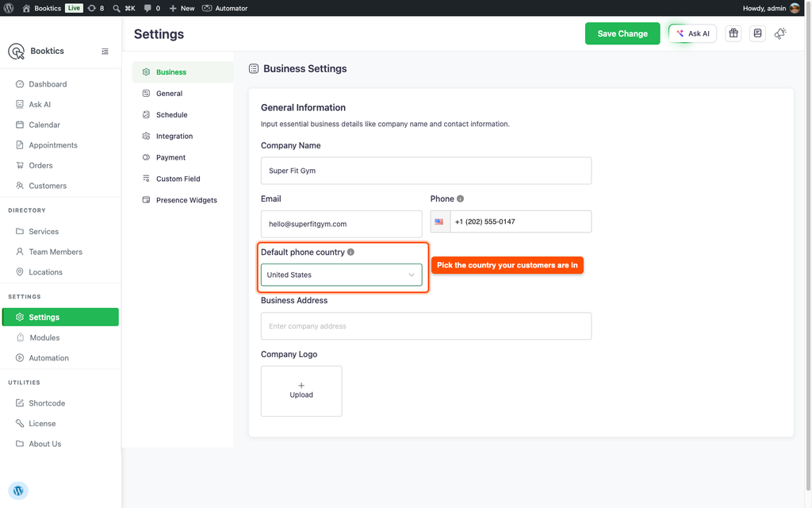Open the gift box icon

point(733,33)
